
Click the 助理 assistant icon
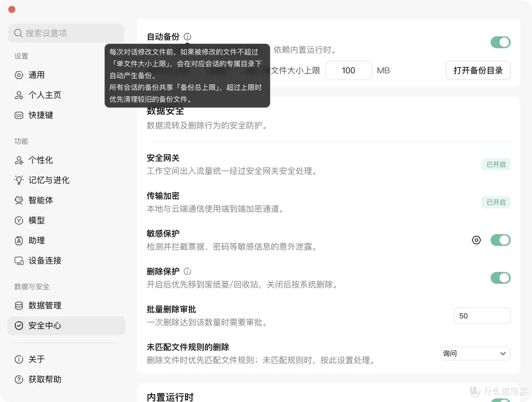pyautogui.click(x=19, y=240)
